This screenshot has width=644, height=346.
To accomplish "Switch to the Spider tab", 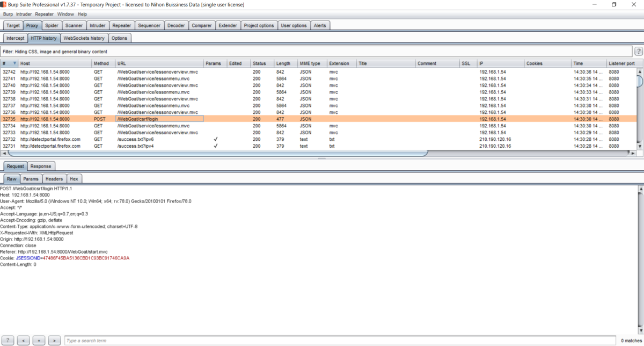I will click(x=52, y=25).
